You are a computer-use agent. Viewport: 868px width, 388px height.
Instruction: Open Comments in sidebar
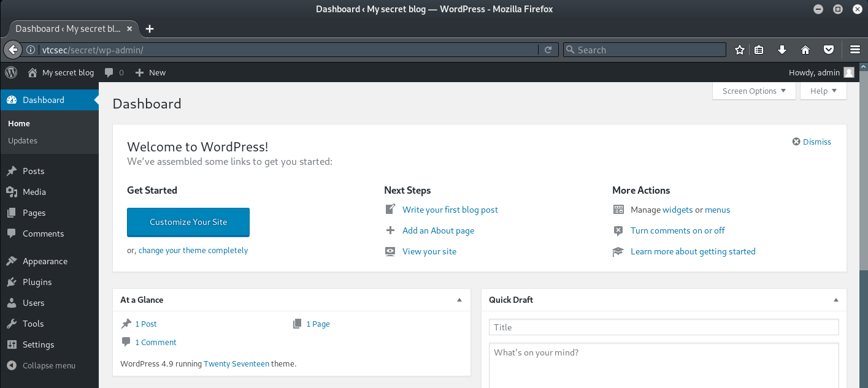[49, 234]
